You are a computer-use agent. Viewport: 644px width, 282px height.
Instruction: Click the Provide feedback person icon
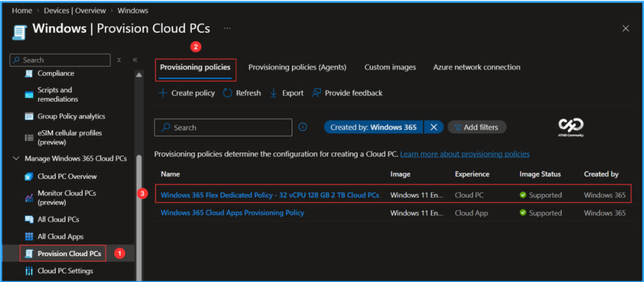[x=316, y=93]
